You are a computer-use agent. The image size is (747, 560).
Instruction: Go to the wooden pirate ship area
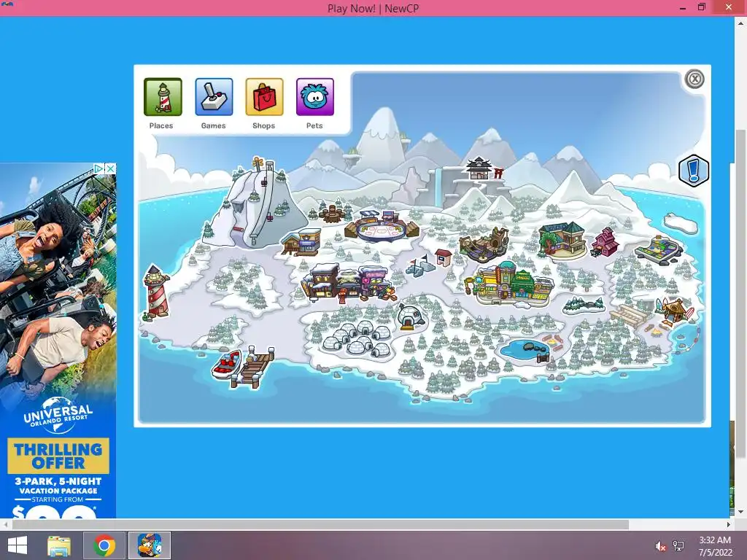pyautogui.click(x=484, y=244)
